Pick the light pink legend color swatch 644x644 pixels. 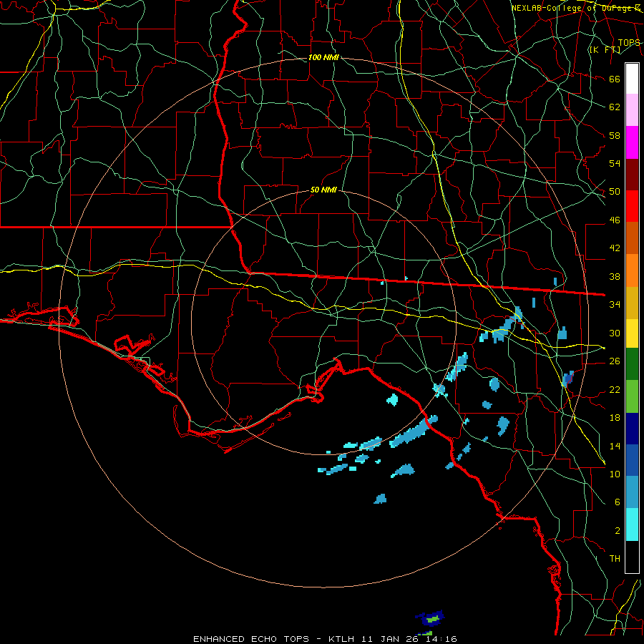[632, 110]
